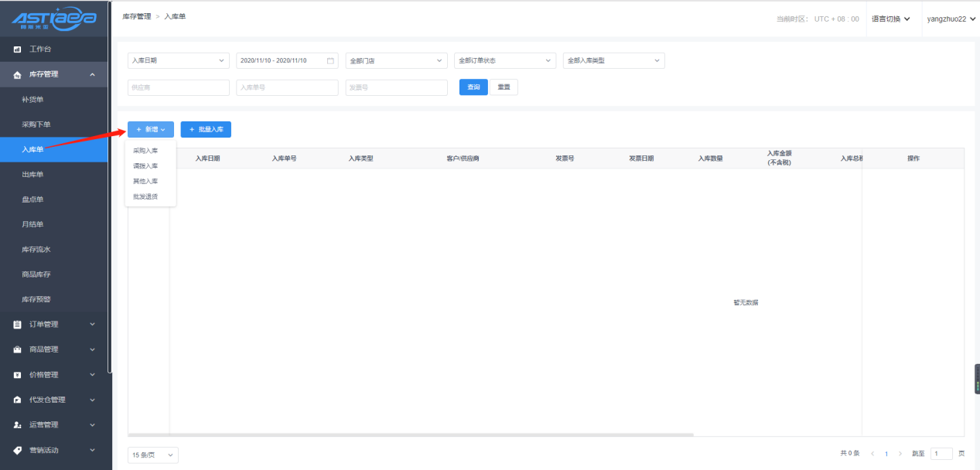Expand the 全部入库类型 dropdown
980x470 pixels.
614,60
